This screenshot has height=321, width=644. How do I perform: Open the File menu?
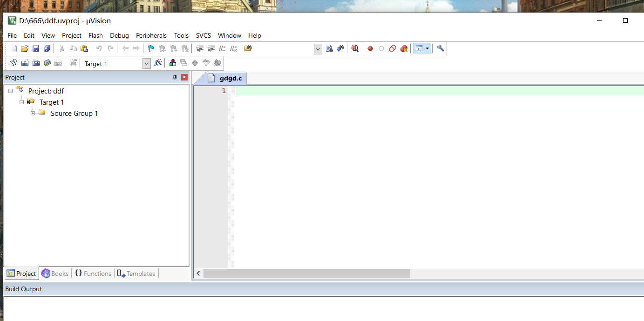(12, 35)
